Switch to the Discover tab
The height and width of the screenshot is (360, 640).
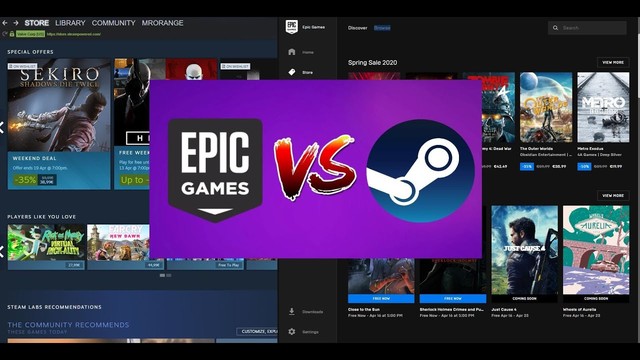pyautogui.click(x=358, y=28)
